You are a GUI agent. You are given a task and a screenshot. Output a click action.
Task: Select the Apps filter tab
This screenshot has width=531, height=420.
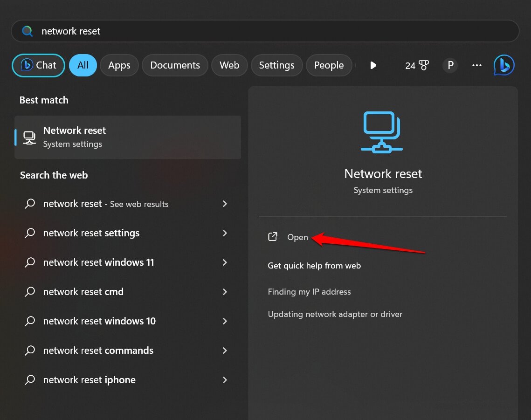coord(119,65)
